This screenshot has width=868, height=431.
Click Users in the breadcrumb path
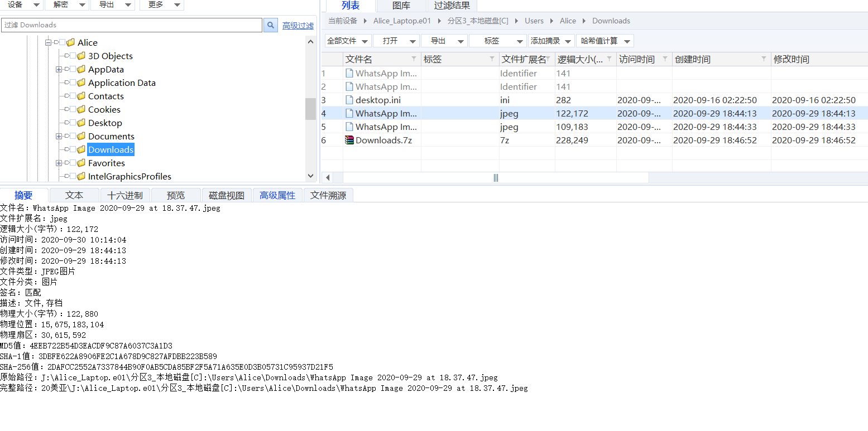[534, 21]
